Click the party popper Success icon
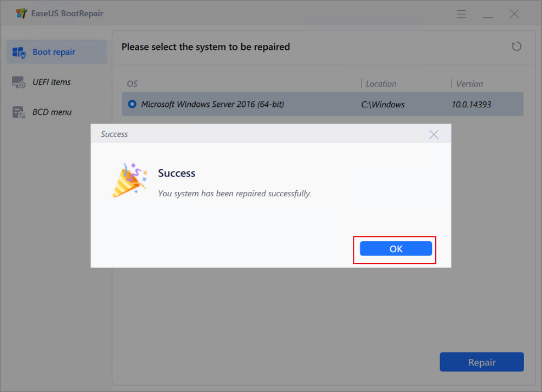Image resolution: width=542 pixels, height=392 pixels. (128, 179)
